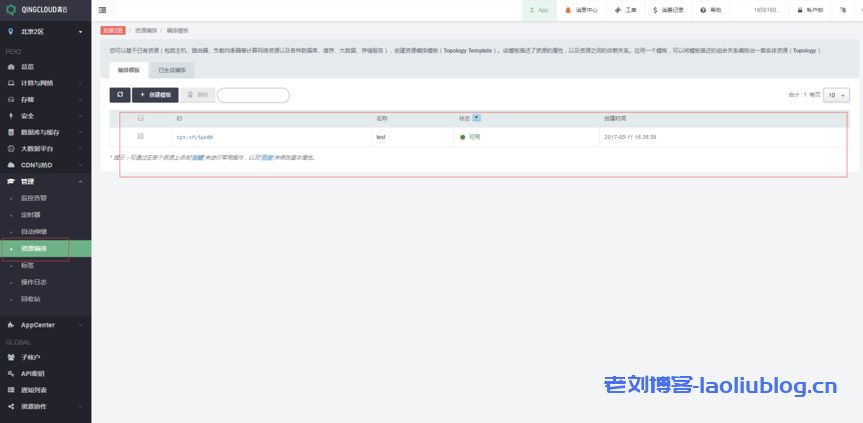
Task: Click the refresh icon button
Action: (120, 95)
